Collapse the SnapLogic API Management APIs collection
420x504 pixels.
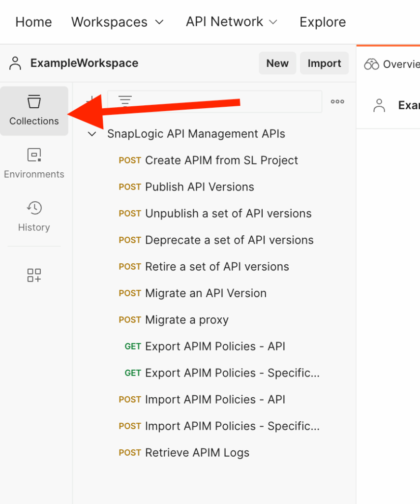92,134
